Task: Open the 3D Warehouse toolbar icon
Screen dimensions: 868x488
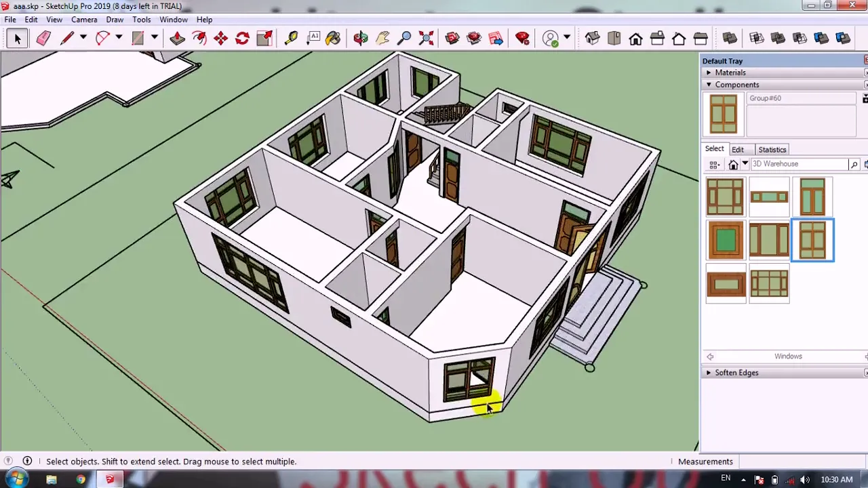Action: click(452, 39)
